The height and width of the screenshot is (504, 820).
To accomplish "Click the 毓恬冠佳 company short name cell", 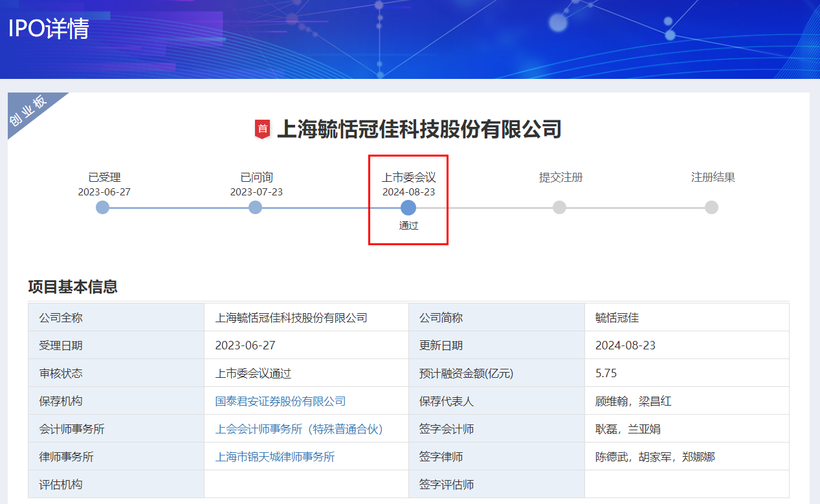I will tap(617, 318).
